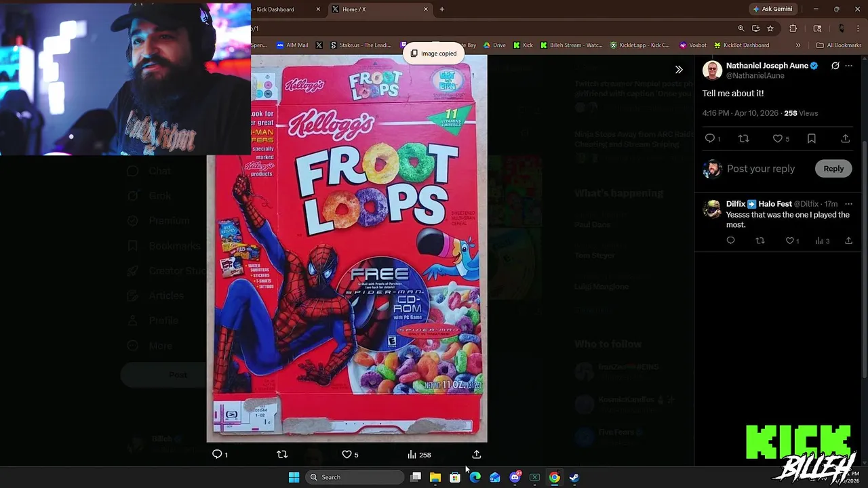Like Dilfix's reply
Viewport: 868px width, 488px height.
[x=792, y=241]
